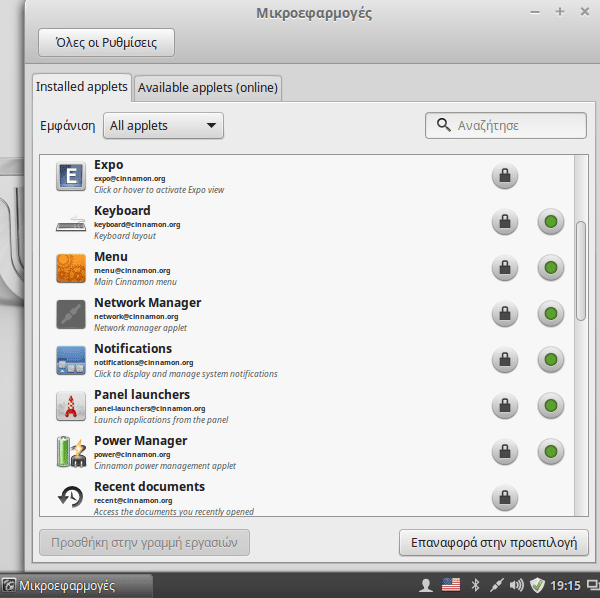Select the Expo applet icon

coord(71,176)
